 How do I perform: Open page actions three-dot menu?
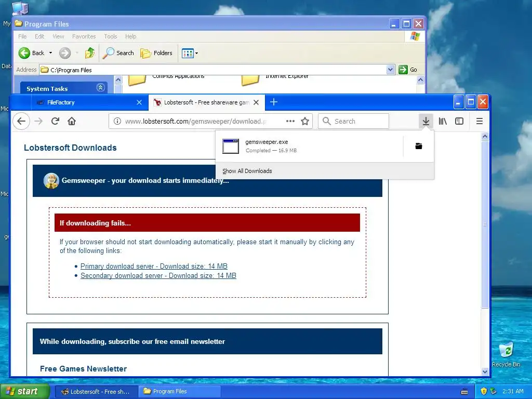click(290, 121)
